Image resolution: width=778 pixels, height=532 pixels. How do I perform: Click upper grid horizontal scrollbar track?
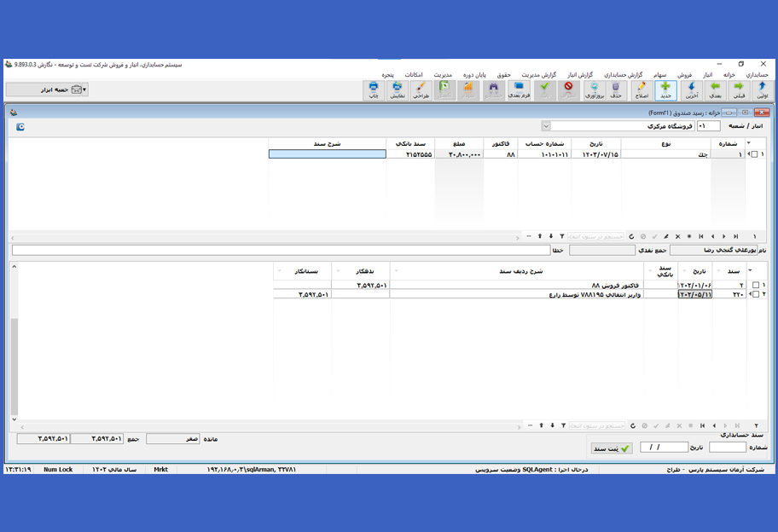click(265, 238)
